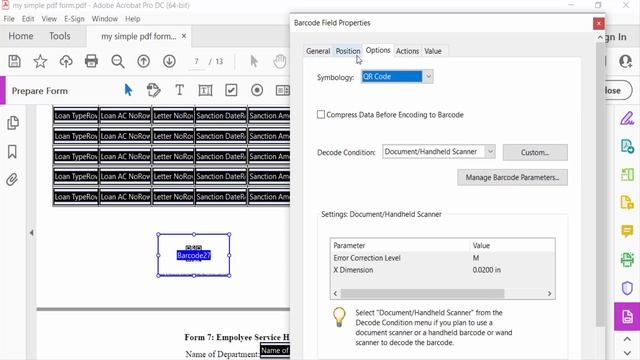Select the Error Correction Level parameter row

click(x=442, y=258)
